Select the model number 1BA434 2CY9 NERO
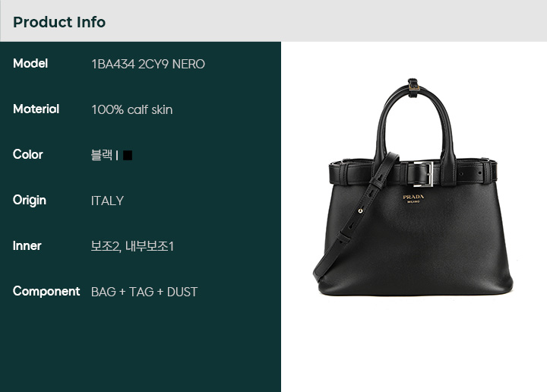This screenshot has height=392, width=547. (148, 64)
